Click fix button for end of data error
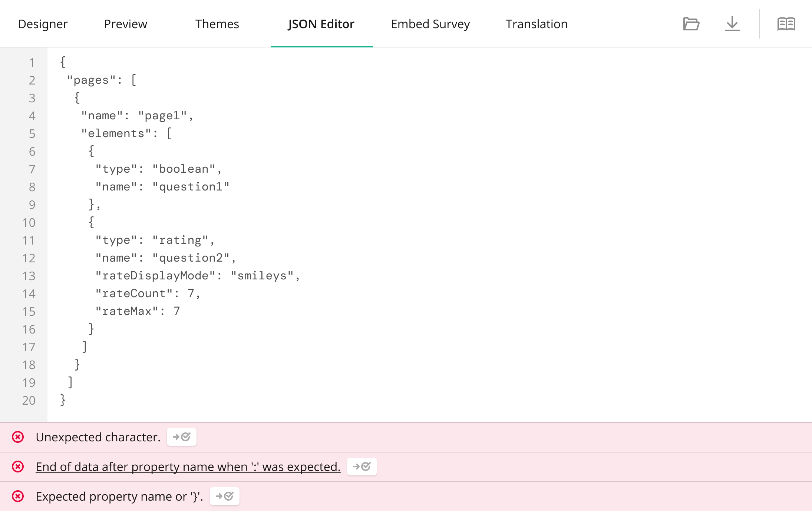This screenshot has height=511, width=812. [x=362, y=466]
